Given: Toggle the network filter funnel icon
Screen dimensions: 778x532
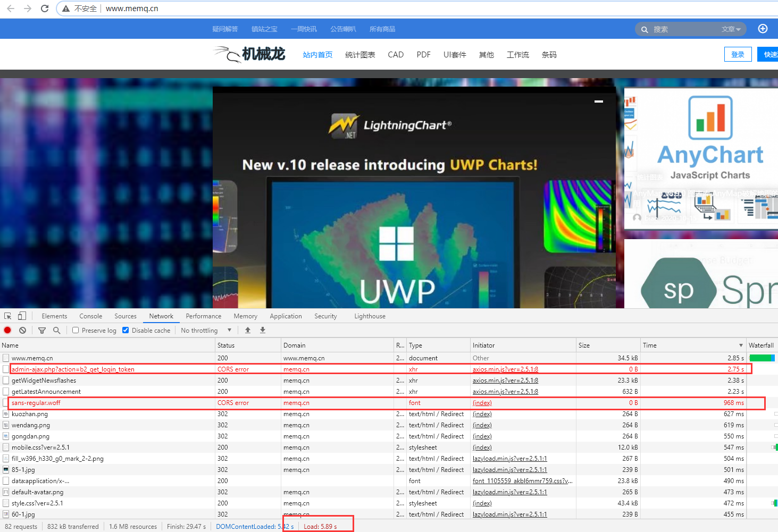Looking at the screenshot, I should (x=42, y=330).
